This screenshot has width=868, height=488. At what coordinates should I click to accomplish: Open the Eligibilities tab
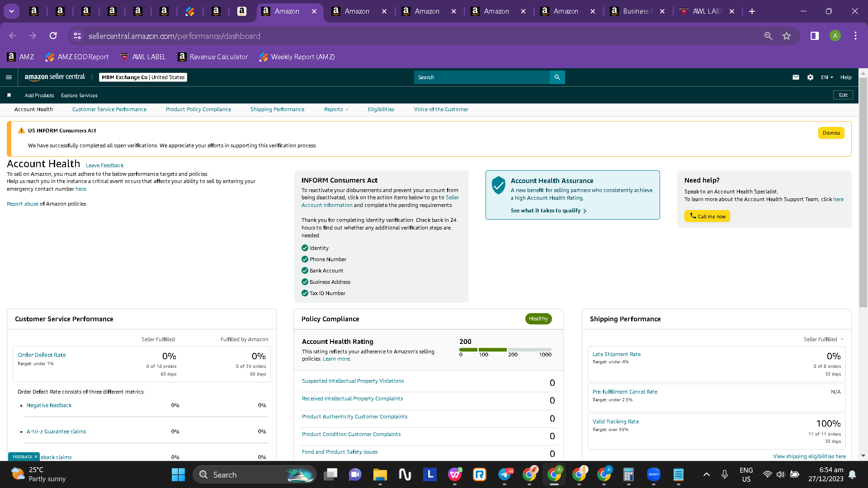coord(381,109)
